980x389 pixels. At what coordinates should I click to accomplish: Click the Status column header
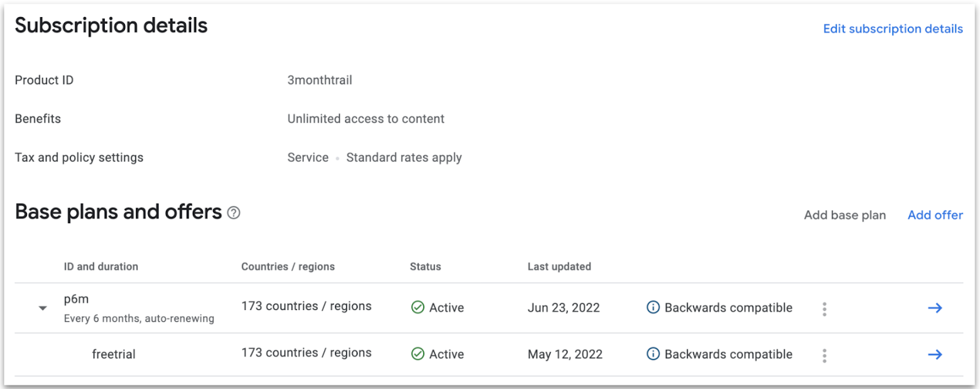426,266
